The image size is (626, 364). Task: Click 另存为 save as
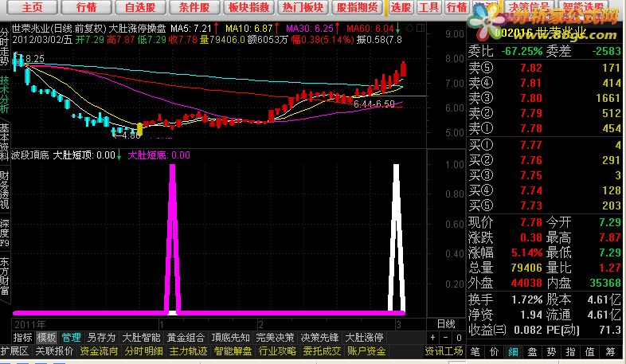(101, 338)
